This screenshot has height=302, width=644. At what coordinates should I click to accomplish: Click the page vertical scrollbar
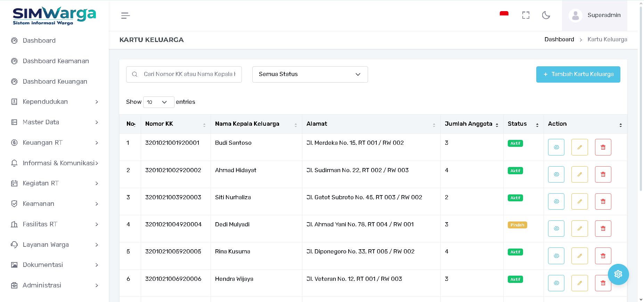641,104
